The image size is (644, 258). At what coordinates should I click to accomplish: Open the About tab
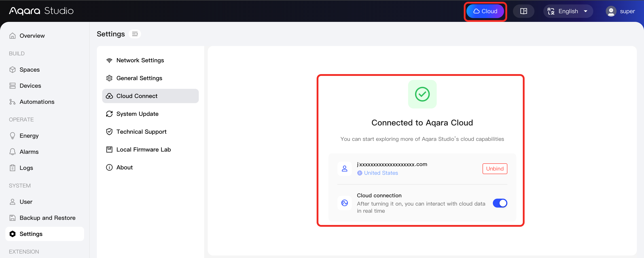(150, 167)
